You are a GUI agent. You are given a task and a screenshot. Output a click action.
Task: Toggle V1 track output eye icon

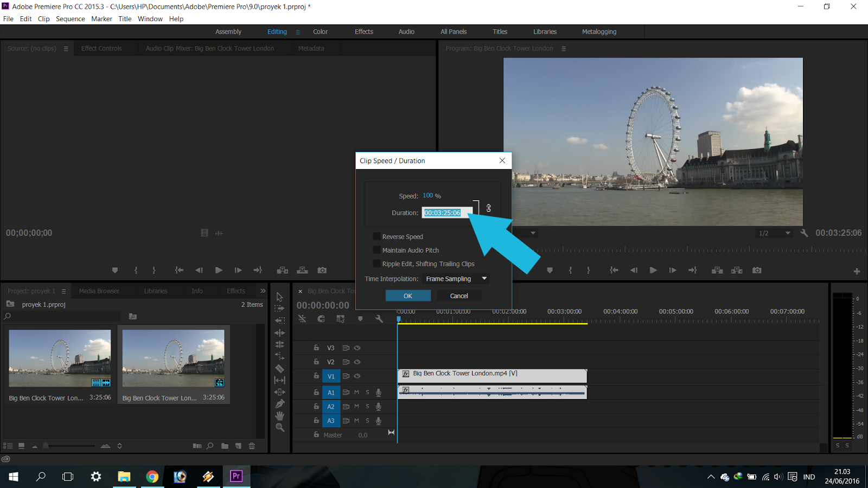(357, 376)
